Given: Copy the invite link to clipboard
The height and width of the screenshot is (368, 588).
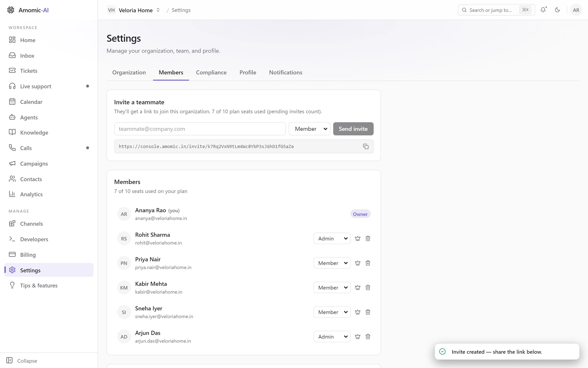Looking at the screenshot, I should point(366,146).
